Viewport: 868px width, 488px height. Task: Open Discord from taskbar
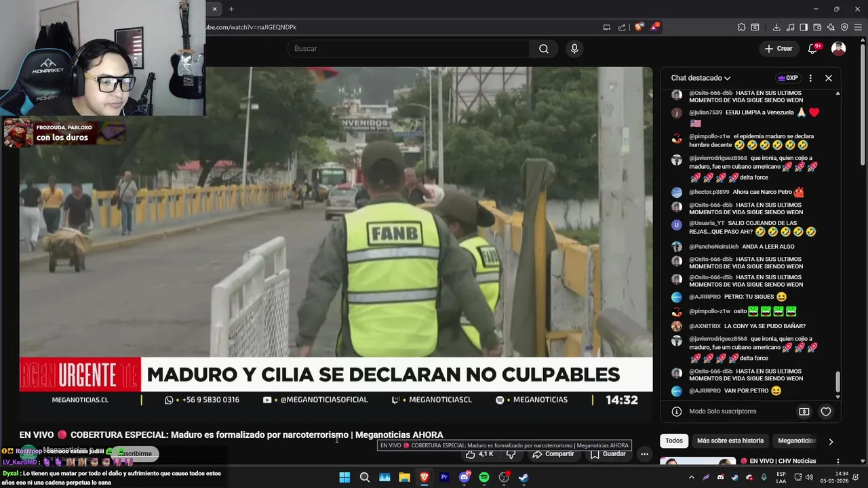pos(465,477)
